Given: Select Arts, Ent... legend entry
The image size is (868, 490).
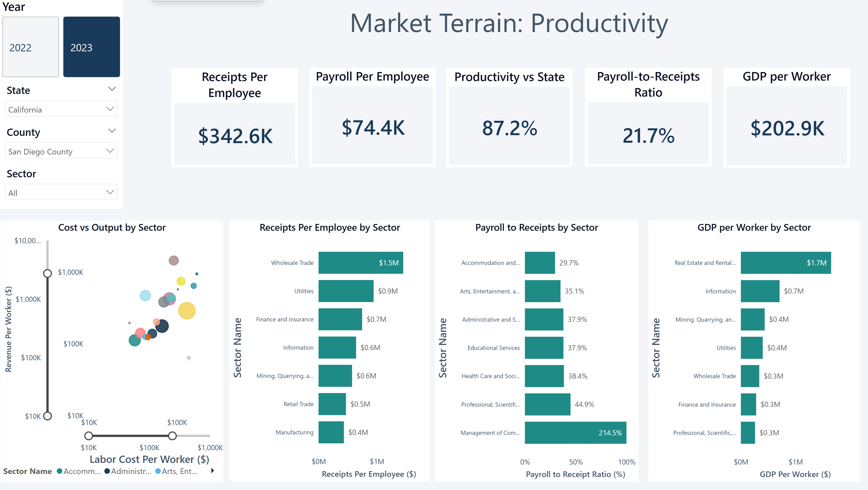Looking at the screenshot, I should point(176,471).
